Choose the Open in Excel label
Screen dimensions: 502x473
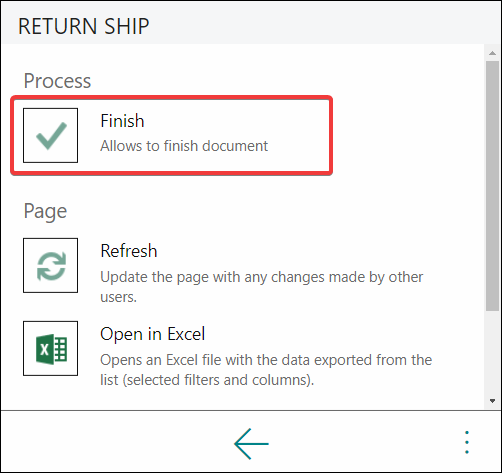coord(153,334)
